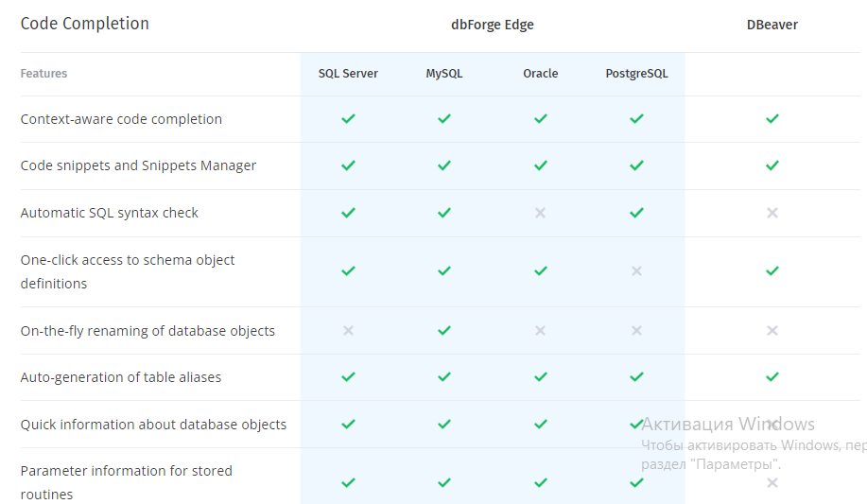Select 'On-the-fly renaming of database objects' label
867x504 pixels.
(147, 331)
